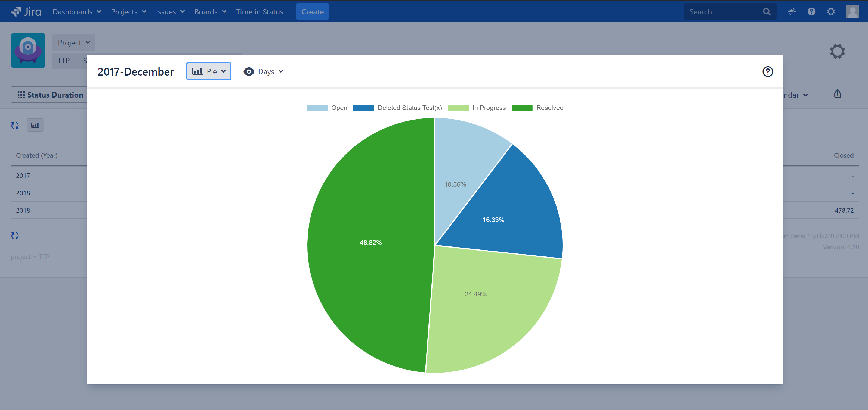Open Jira help menu icon
The height and width of the screenshot is (410, 868).
pyautogui.click(x=811, y=12)
